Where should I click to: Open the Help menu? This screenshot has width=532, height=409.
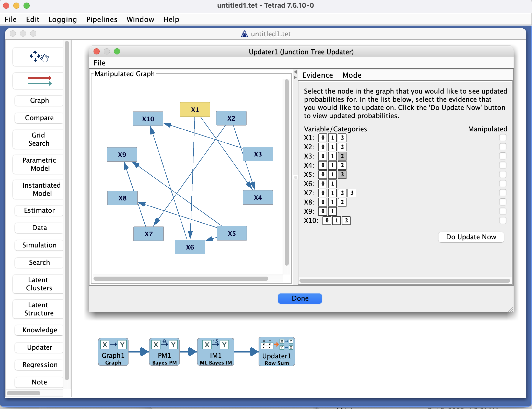[171, 19]
